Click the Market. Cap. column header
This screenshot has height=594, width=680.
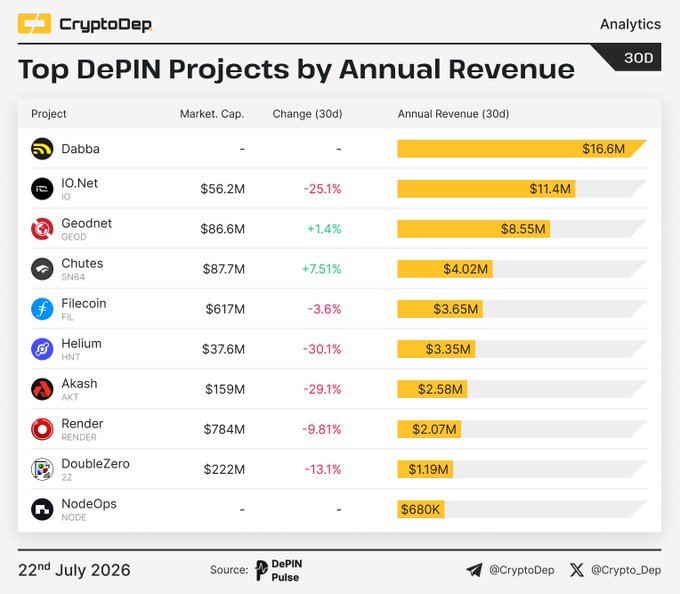(x=212, y=114)
